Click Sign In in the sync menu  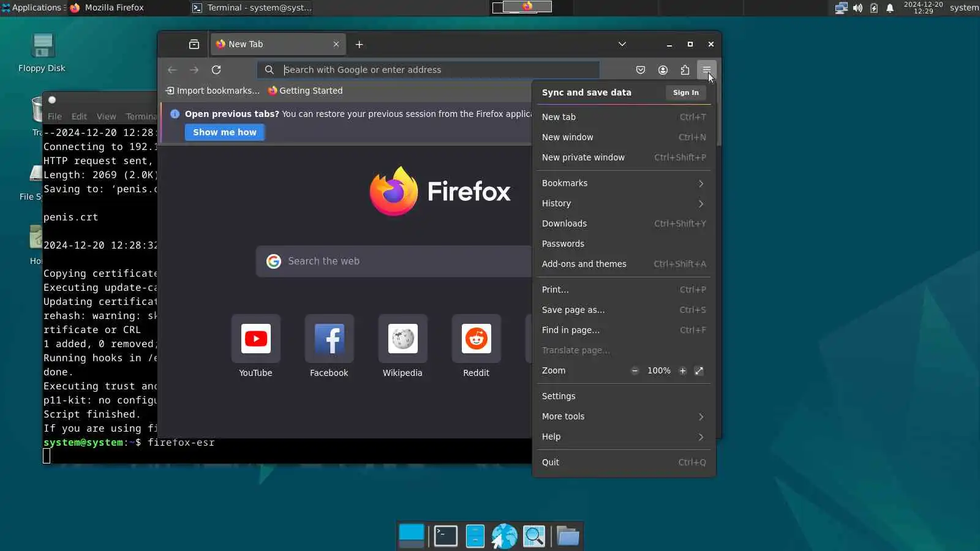click(x=686, y=92)
